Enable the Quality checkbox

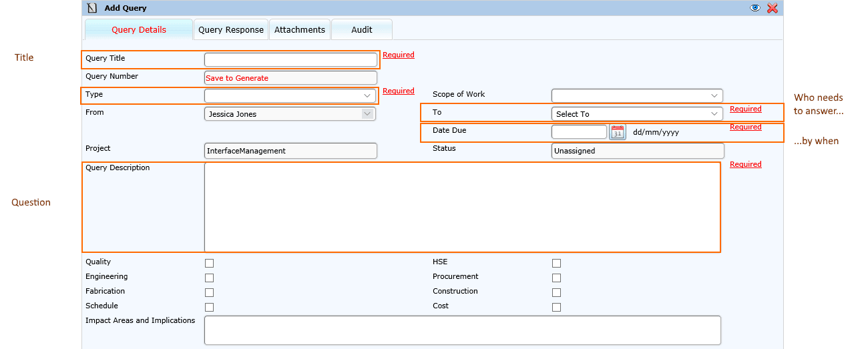pyautogui.click(x=210, y=263)
